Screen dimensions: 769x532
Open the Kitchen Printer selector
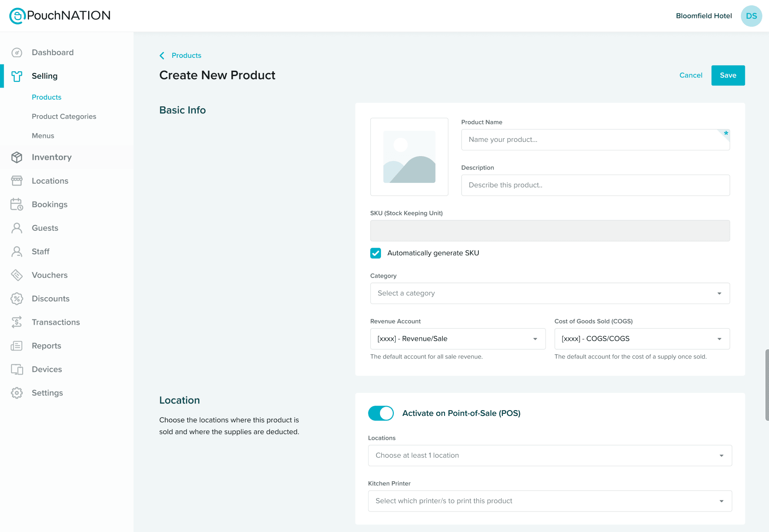550,501
